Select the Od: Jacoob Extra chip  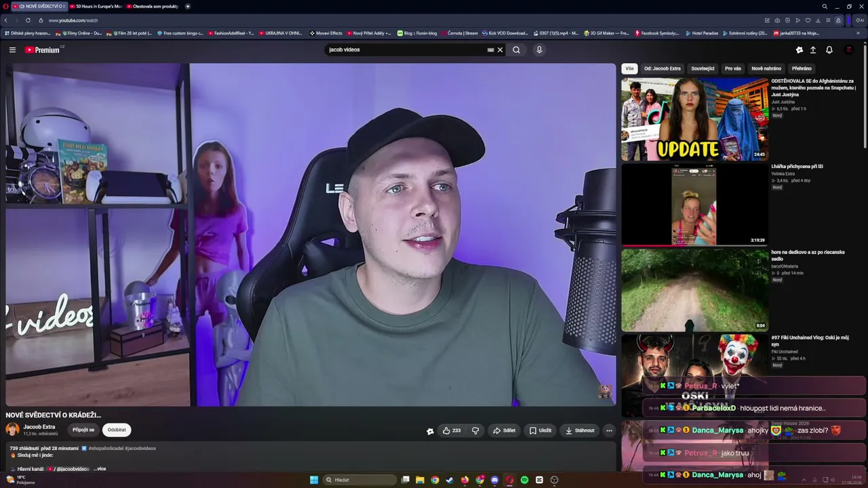tap(663, 68)
